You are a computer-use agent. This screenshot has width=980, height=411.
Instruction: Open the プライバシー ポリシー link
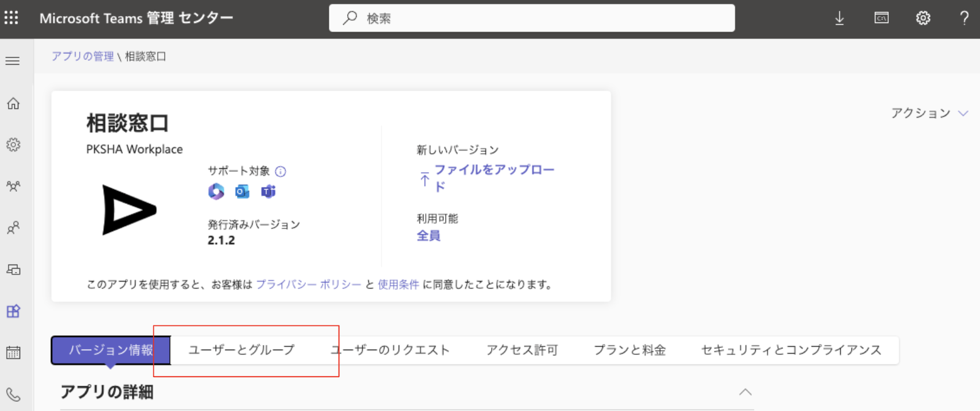pyautogui.click(x=309, y=285)
